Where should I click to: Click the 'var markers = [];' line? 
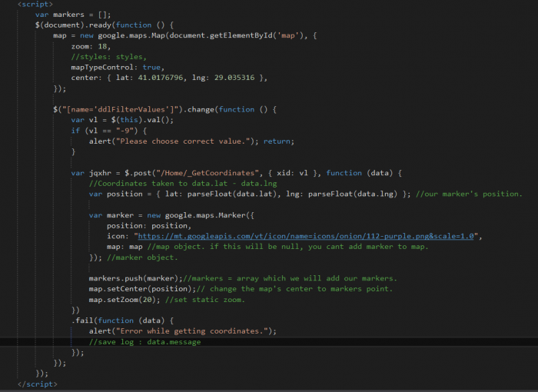coord(73,15)
